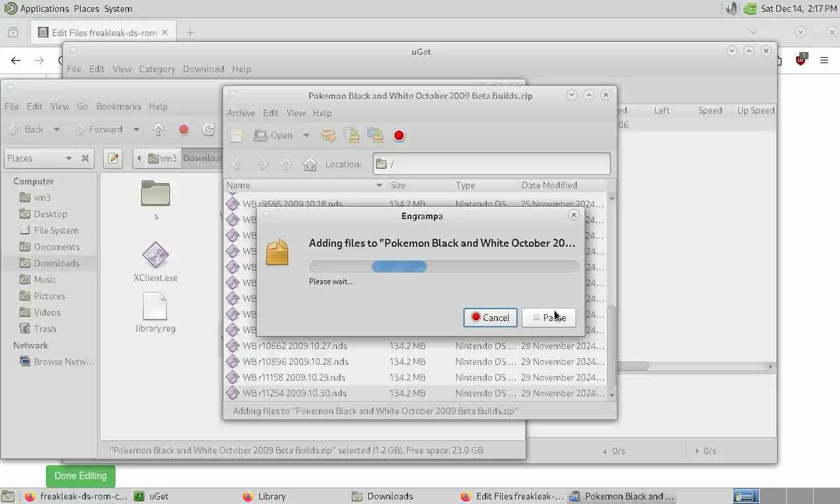Viewport: 840px width, 504px height.
Task: Open vm3 in Places sidebar
Action: 42,198
